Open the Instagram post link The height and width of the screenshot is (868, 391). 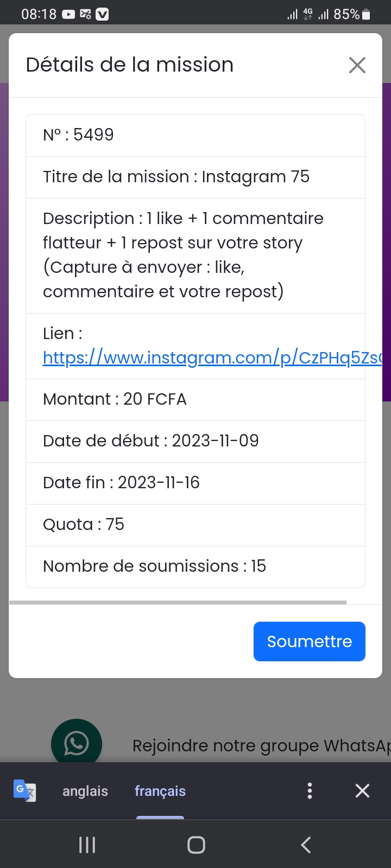(212, 358)
